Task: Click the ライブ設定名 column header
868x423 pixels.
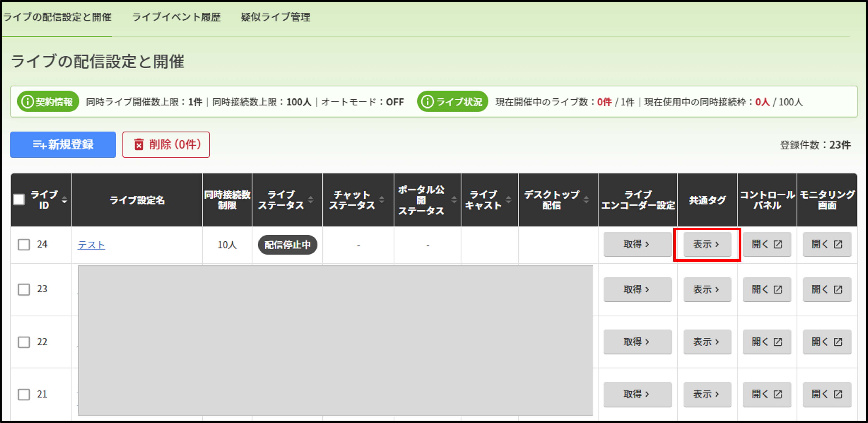Action: (137, 200)
